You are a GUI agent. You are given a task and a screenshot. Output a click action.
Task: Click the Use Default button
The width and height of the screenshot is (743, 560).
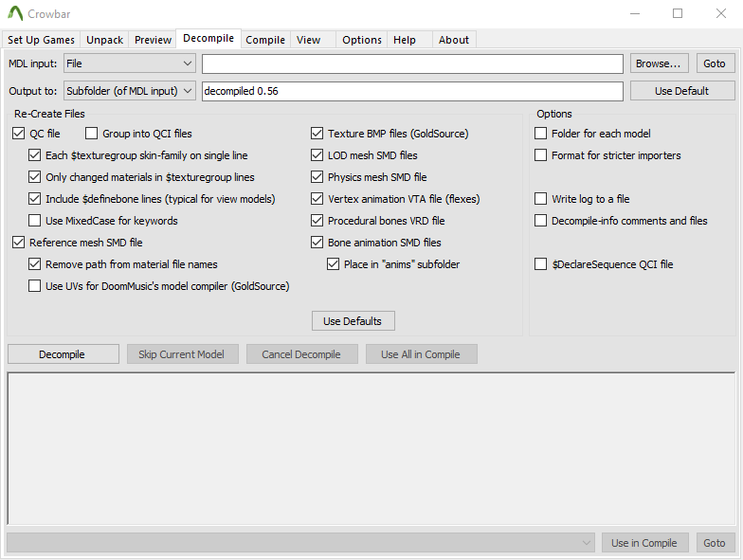point(682,91)
